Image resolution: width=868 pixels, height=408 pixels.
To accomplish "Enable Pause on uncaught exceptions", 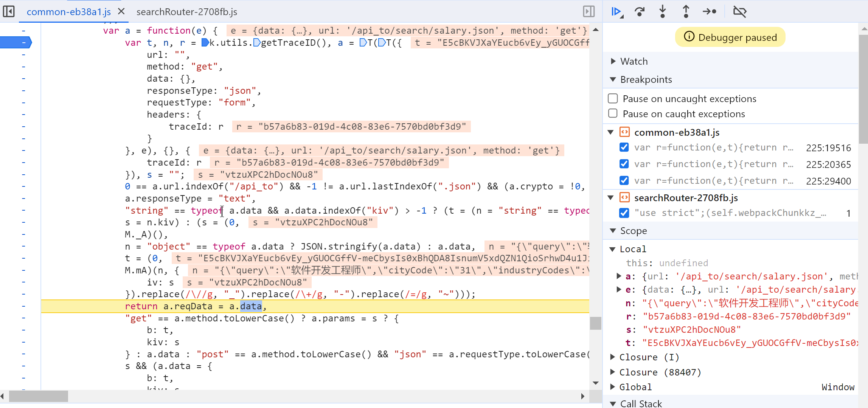I will (x=613, y=98).
